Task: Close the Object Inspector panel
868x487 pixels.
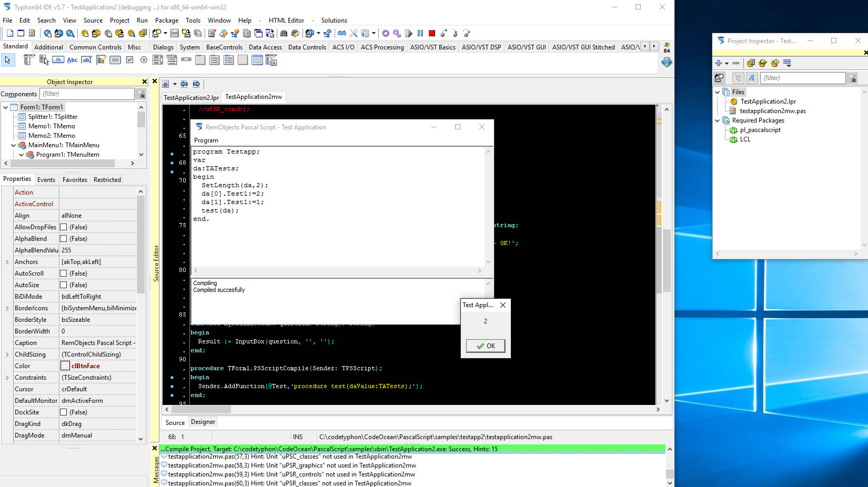Action: click(145, 82)
